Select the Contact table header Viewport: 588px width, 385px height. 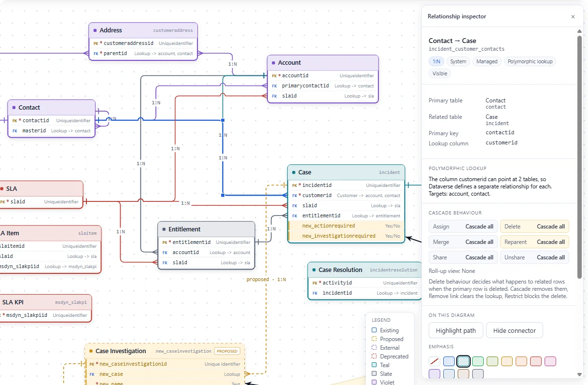(52, 108)
